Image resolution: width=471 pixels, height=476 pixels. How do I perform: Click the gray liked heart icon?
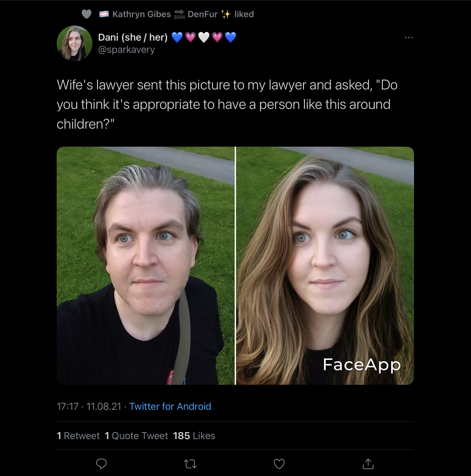[x=87, y=14]
